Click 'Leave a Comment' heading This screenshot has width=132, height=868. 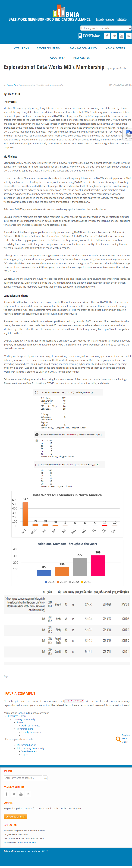[x=19, y=694]
